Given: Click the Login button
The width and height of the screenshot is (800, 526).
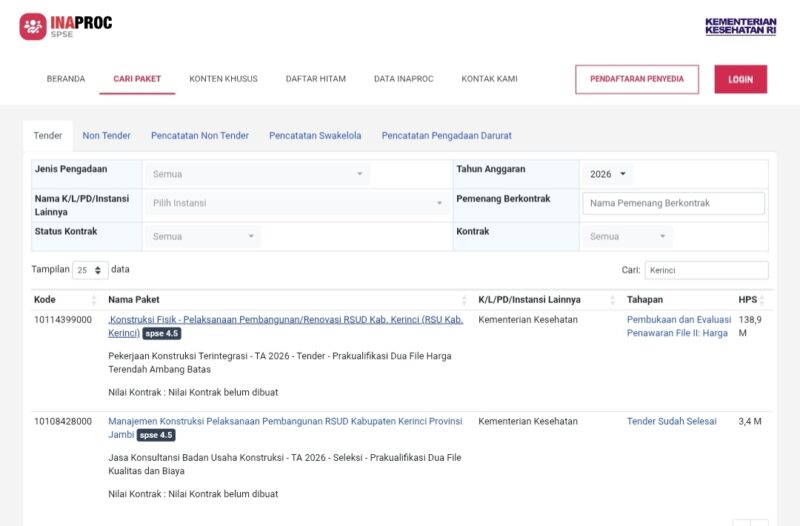Looking at the screenshot, I should pos(740,79).
